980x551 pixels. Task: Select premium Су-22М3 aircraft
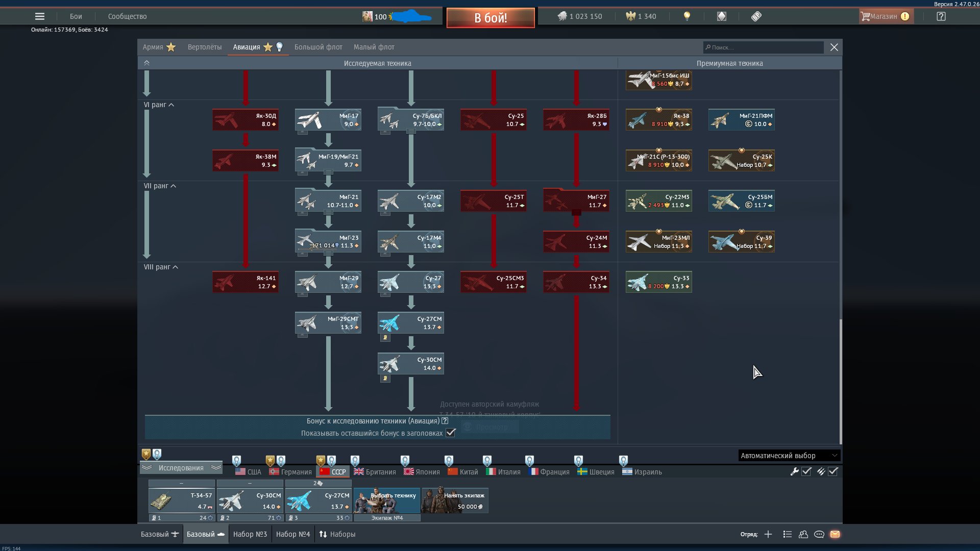pyautogui.click(x=659, y=201)
